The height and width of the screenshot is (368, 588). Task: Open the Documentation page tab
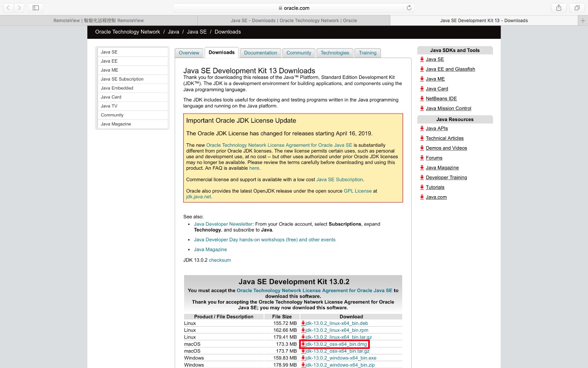[260, 53]
